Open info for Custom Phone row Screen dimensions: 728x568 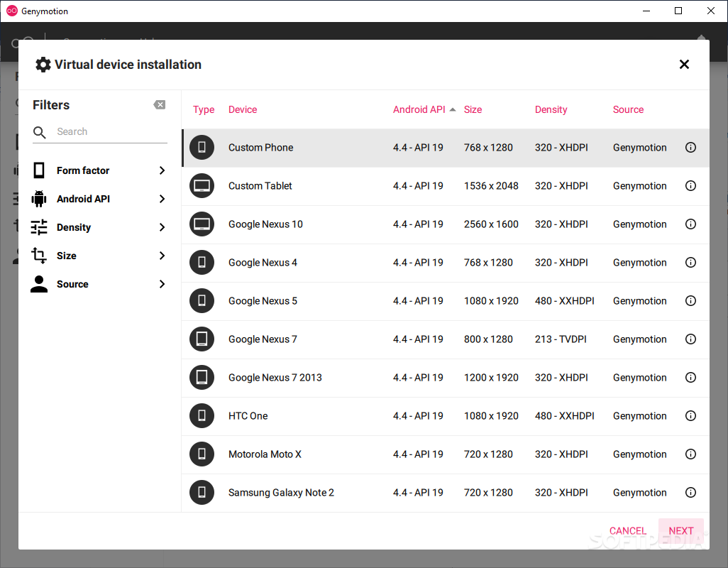click(690, 148)
